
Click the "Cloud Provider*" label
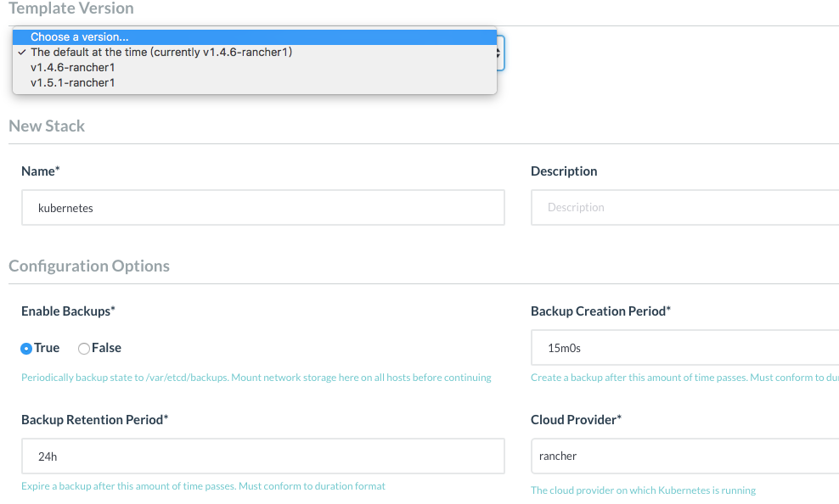(577, 420)
